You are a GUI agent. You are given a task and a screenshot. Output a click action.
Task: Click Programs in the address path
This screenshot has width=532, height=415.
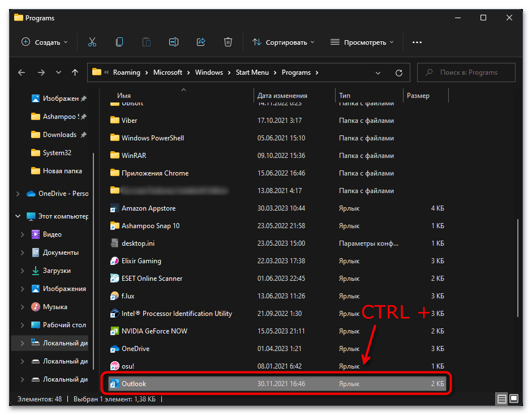click(296, 72)
